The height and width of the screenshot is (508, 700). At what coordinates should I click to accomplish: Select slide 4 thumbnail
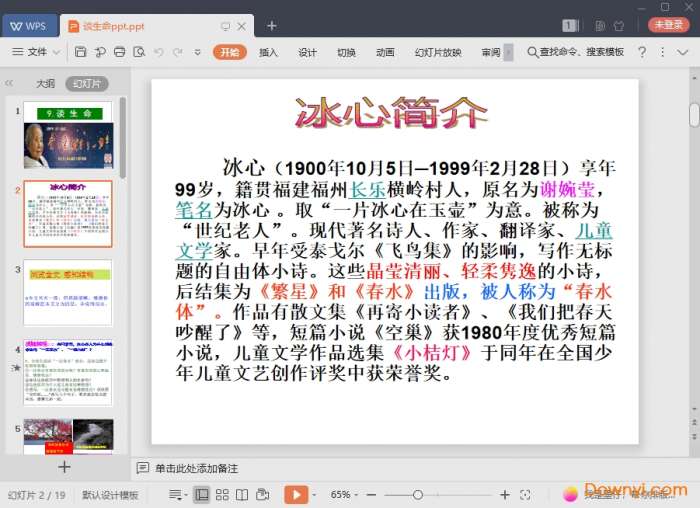click(x=68, y=372)
